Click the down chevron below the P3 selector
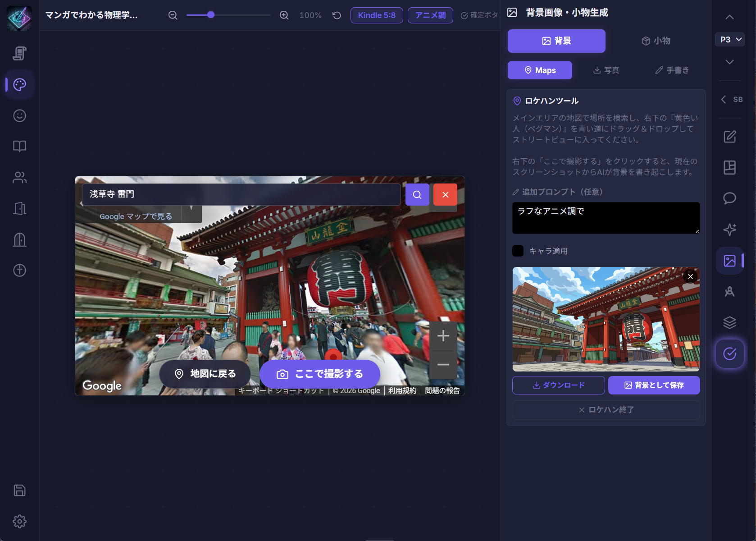The image size is (756, 541). 729,62
